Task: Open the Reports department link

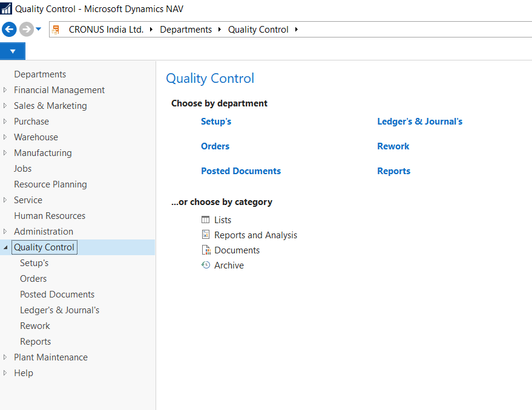Action: click(x=393, y=171)
